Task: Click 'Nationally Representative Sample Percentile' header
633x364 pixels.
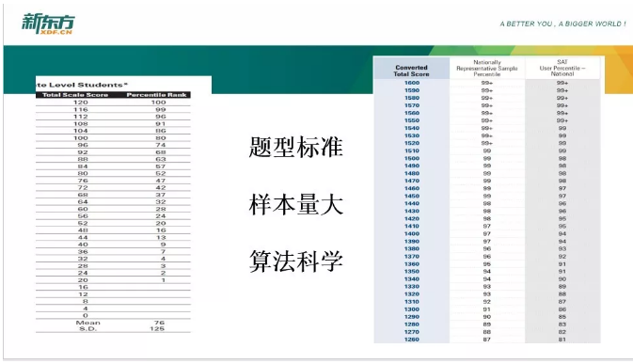Action: point(487,69)
